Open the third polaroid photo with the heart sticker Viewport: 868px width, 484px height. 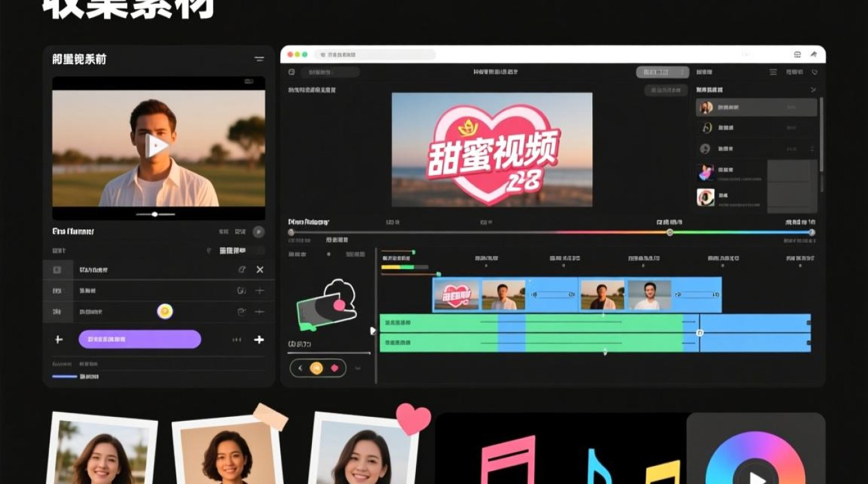(364, 450)
